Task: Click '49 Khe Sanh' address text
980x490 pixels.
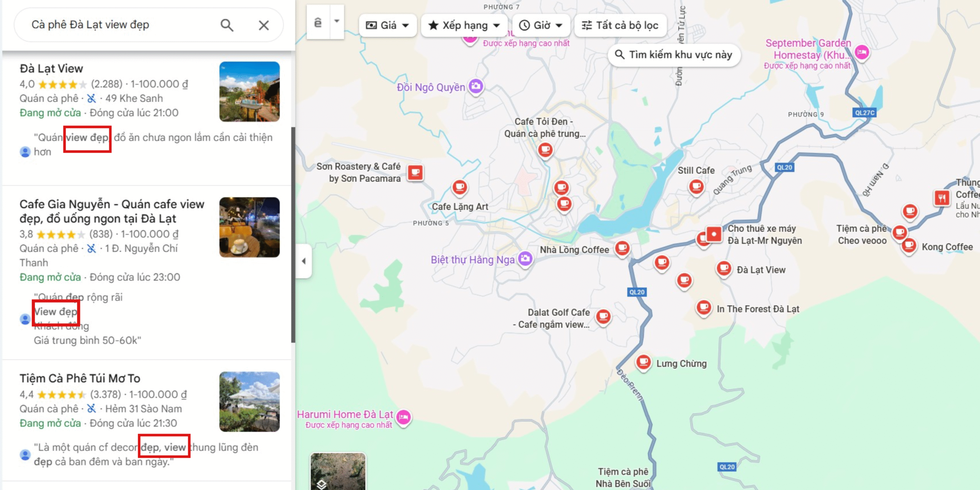Action: [134, 98]
